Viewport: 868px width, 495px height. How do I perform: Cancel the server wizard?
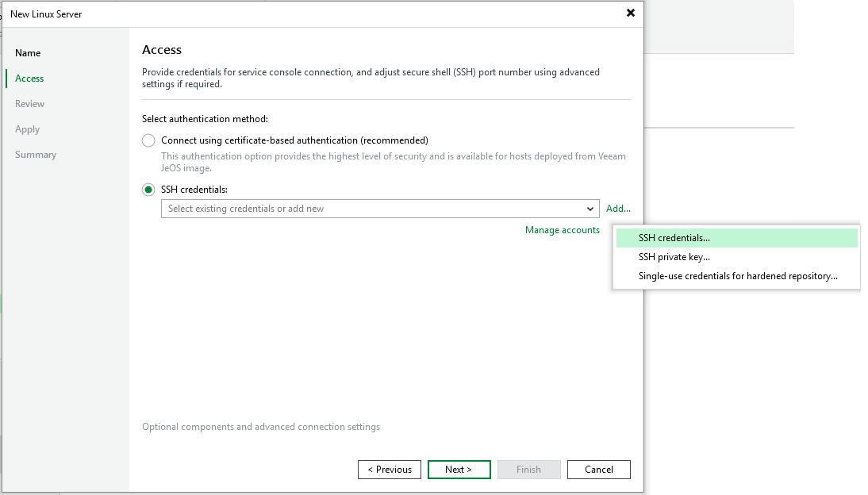598,470
